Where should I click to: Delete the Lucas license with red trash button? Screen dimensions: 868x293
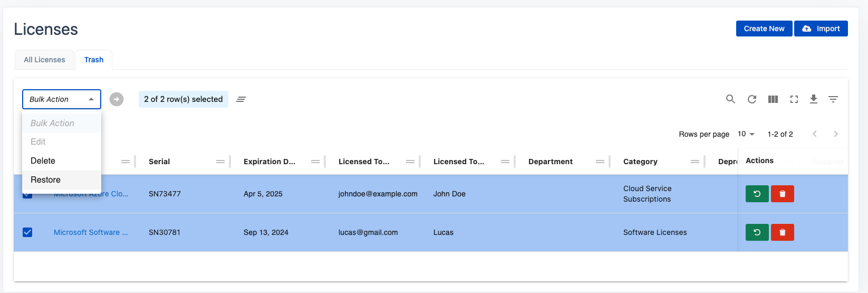[x=782, y=232]
